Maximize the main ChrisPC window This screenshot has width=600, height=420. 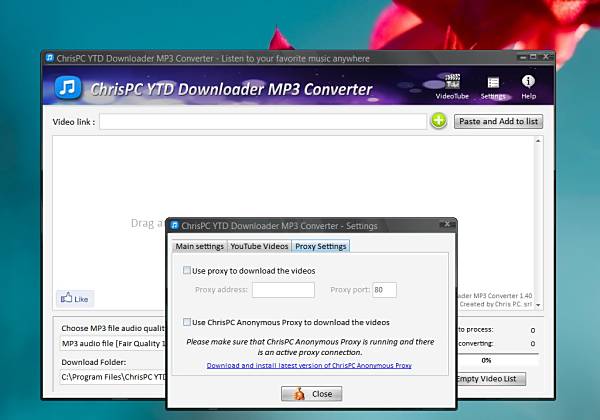pyautogui.click(x=533, y=57)
